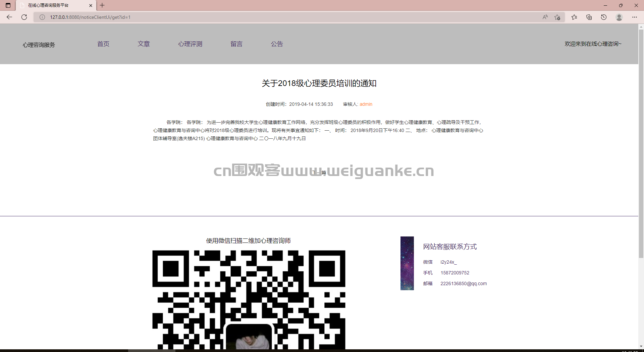Select the 在线心理咨询服务平台 tab
644x352 pixels.
[x=56, y=5]
